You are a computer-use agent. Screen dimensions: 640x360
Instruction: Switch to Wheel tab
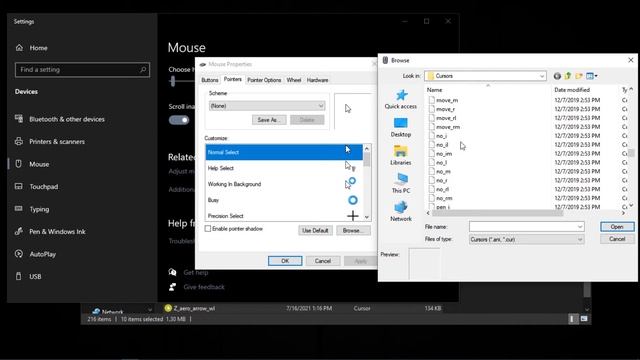pos(293,80)
